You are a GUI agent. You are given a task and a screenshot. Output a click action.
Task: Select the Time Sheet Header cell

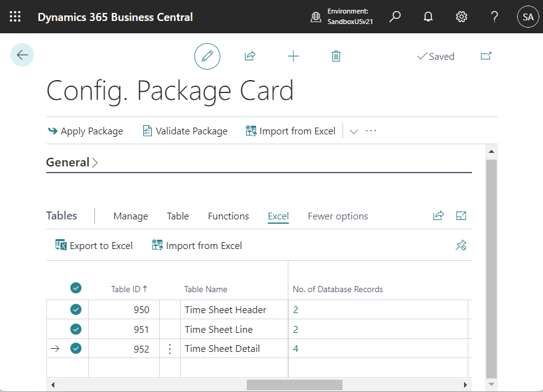[234, 309]
